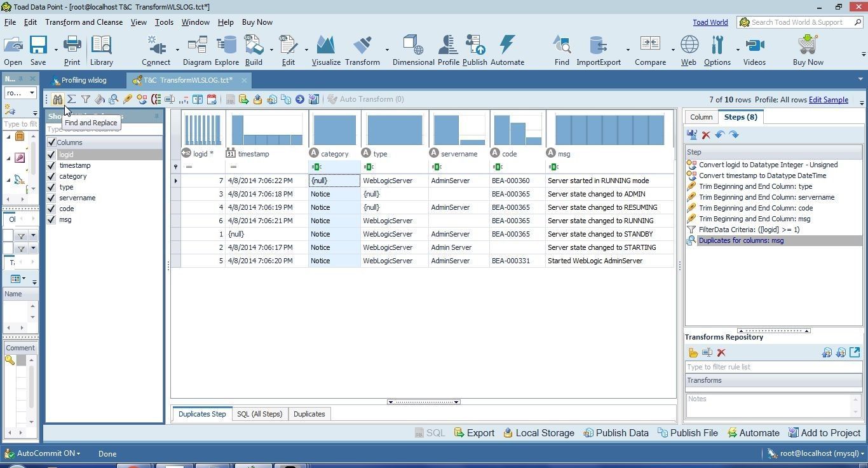Click the Profile toolbar icon
Screen dimensions: 868x468
[x=448, y=50]
